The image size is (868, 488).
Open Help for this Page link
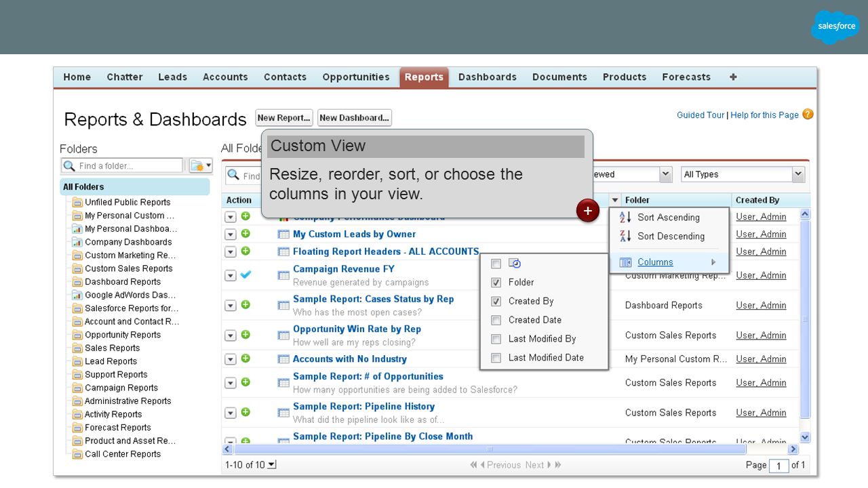tap(764, 115)
